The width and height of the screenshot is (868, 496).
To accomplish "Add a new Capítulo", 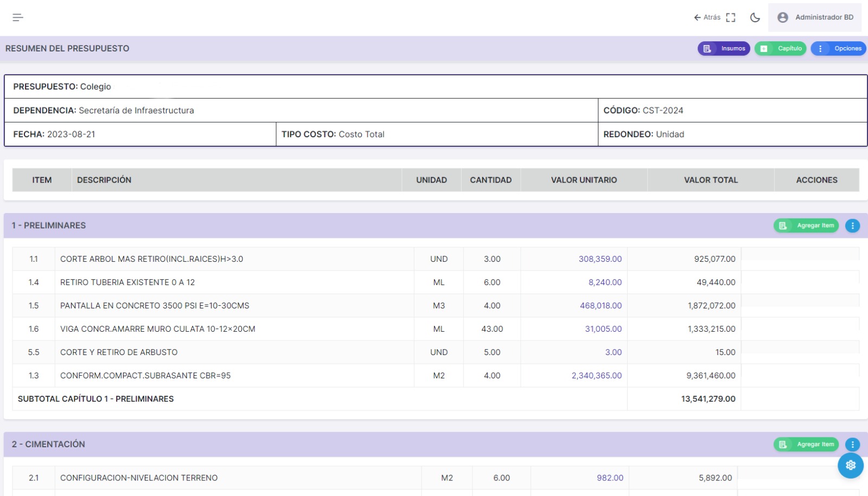I will coord(780,49).
